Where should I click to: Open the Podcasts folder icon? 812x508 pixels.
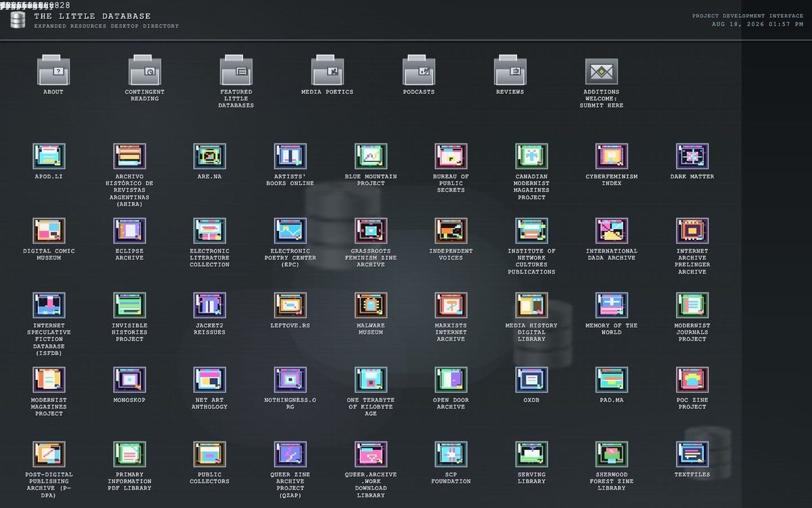pyautogui.click(x=419, y=70)
